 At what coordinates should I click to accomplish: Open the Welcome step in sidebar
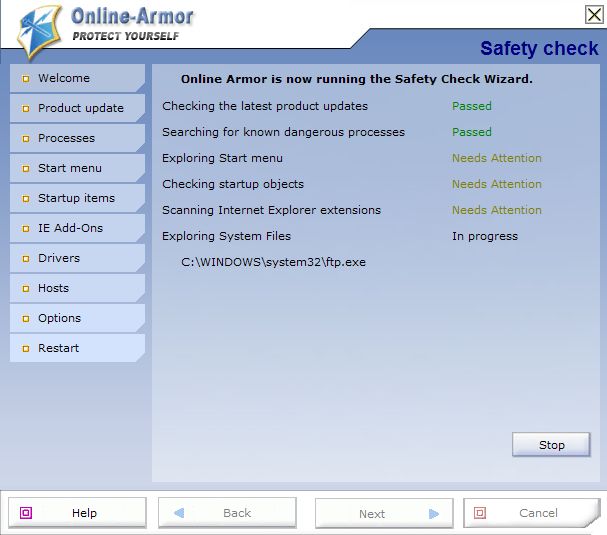pyautogui.click(x=77, y=78)
